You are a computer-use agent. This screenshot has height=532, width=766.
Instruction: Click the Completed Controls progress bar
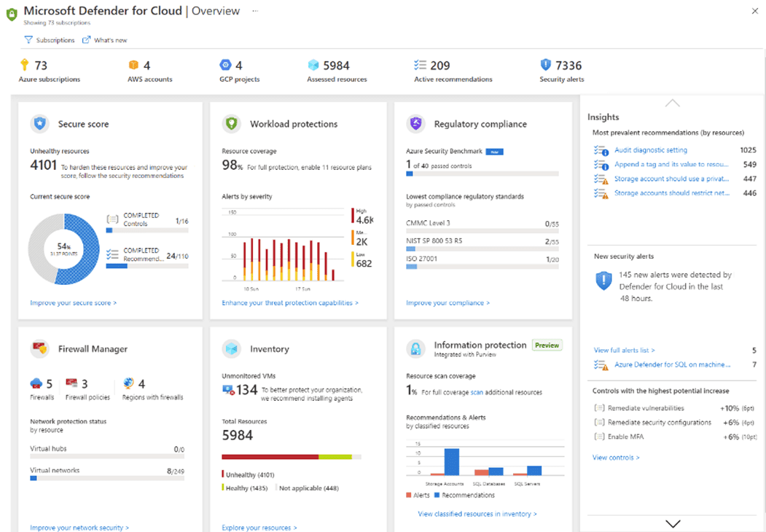tap(147, 230)
